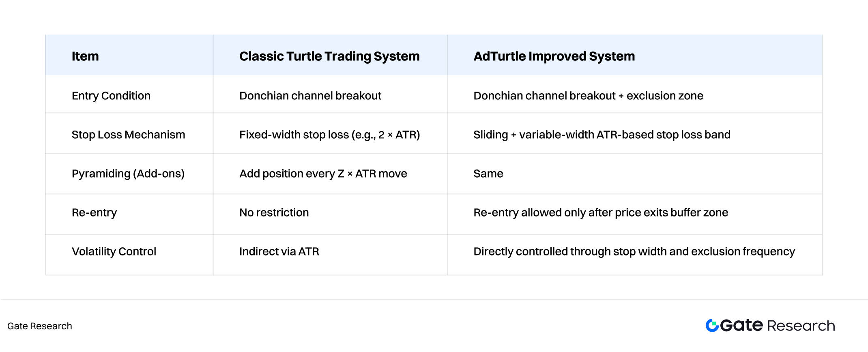Viewport: 868px width, 352px height.
Task: Click the Indirect via ATR cell
Action: 279,251
